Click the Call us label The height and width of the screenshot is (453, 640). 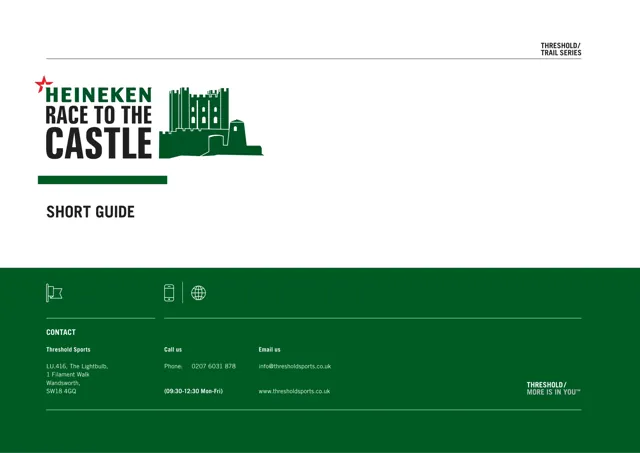click(x=173, y=349)
